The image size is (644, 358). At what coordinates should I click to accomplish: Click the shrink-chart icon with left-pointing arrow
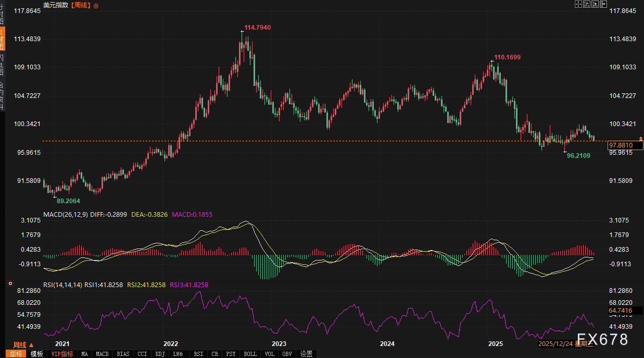point(586,4)
